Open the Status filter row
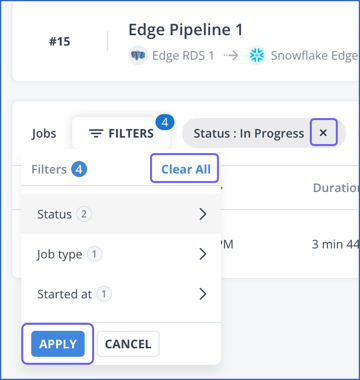360x380 pixels. [x=121, y=214]
